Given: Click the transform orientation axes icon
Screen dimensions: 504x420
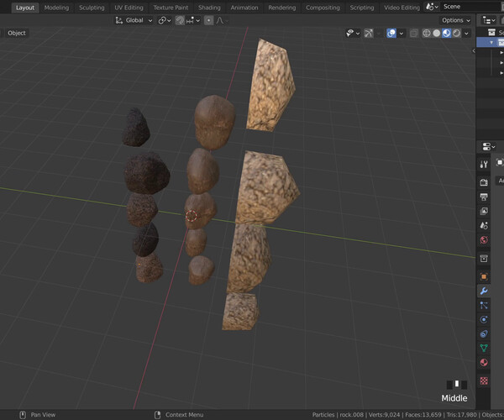Looking at the screenshot, I should (119, 20).
